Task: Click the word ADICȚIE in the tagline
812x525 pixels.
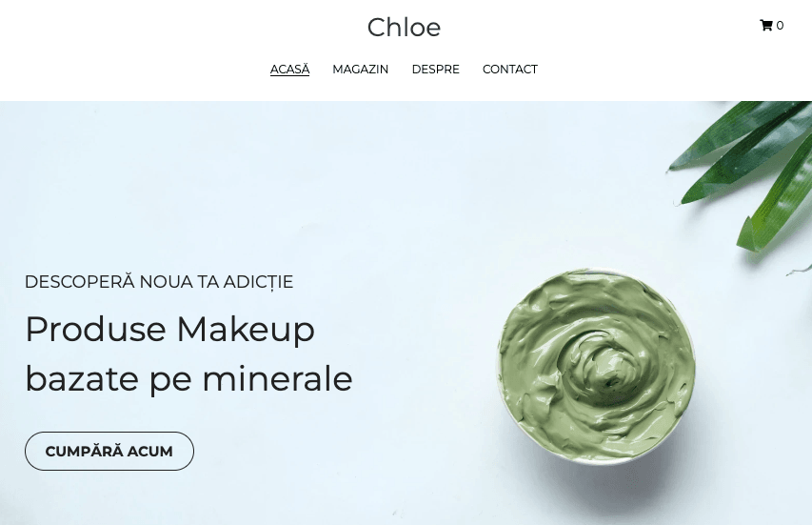Action: [258, 282]
